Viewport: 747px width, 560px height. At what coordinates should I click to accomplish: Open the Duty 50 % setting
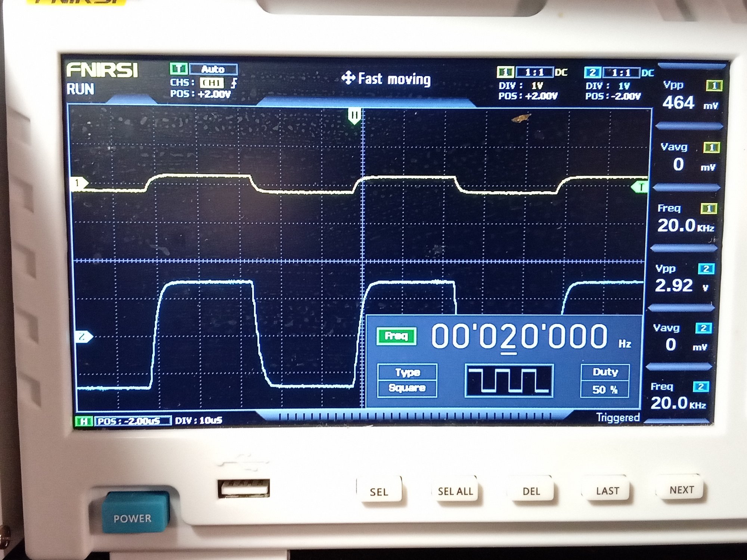[x=605, y=381]
